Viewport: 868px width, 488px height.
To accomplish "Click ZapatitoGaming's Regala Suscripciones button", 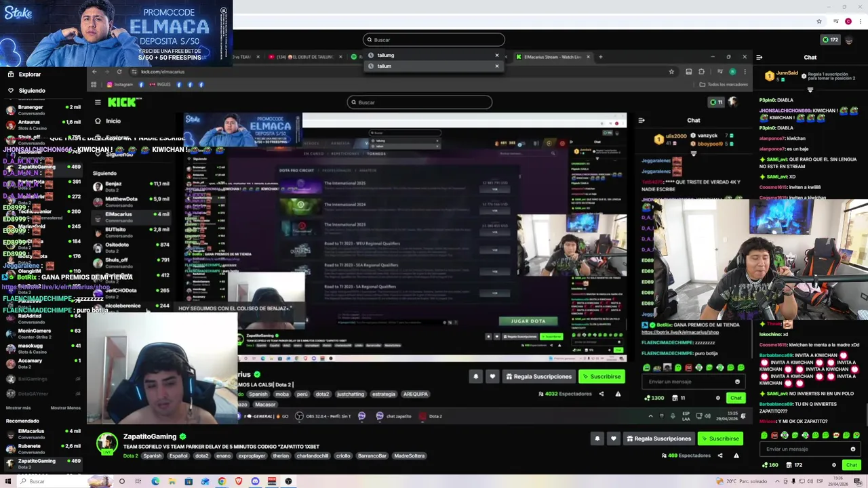I will click(658, 439).
